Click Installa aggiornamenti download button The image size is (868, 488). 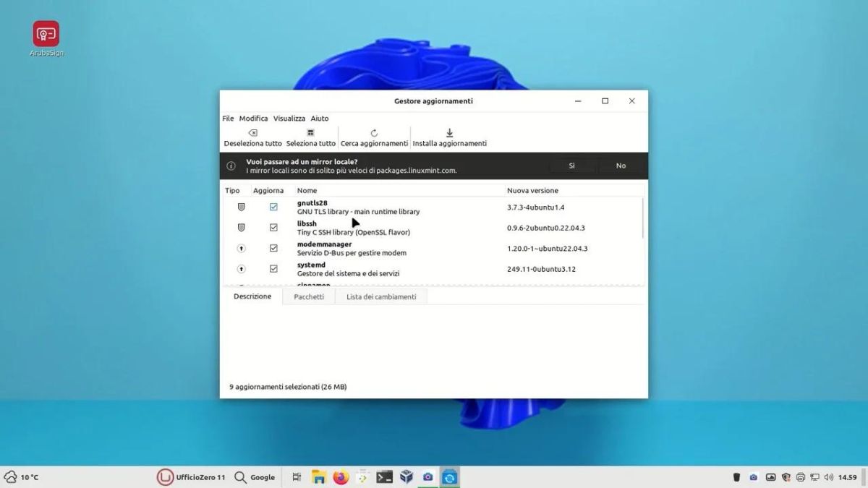(x=449, y=137)
